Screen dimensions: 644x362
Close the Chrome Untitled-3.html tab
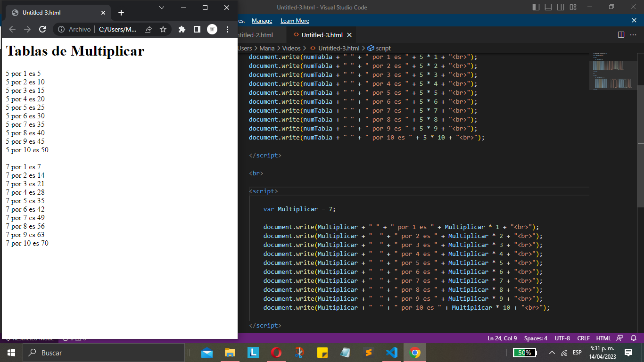[x=103, y=13]
